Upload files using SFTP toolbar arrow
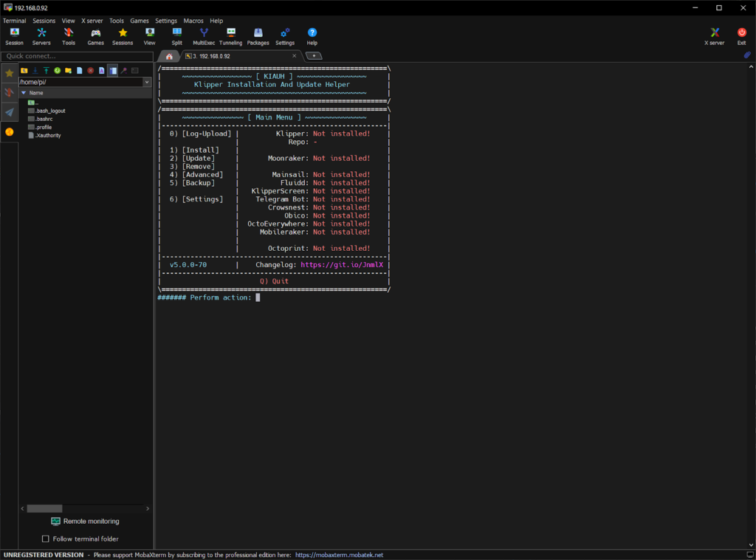This screenshot has width=756, height=560. coord(47,70)
